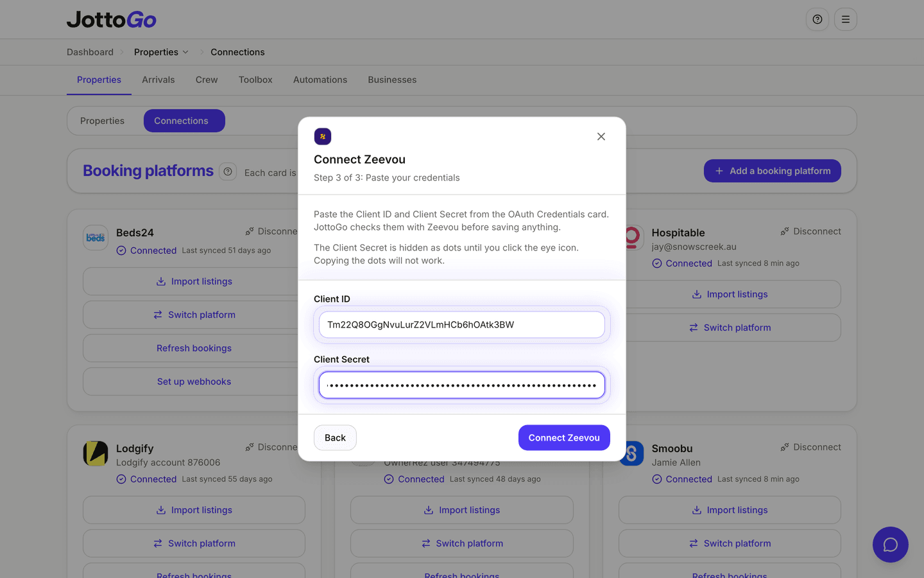Screen dimensions: 924x578
Task: Click the Smoobu logo
Action: click(632, 453)
